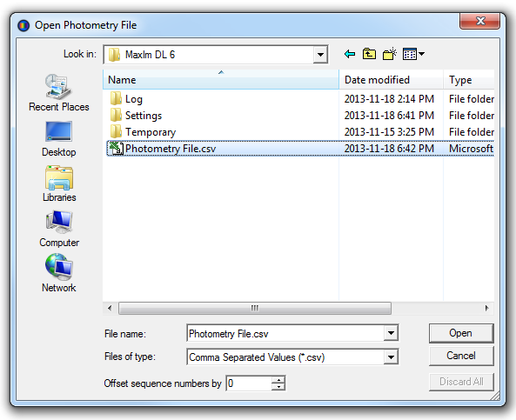Go to Desktop in places bar

pyautogui.click(x=59, y=139)
